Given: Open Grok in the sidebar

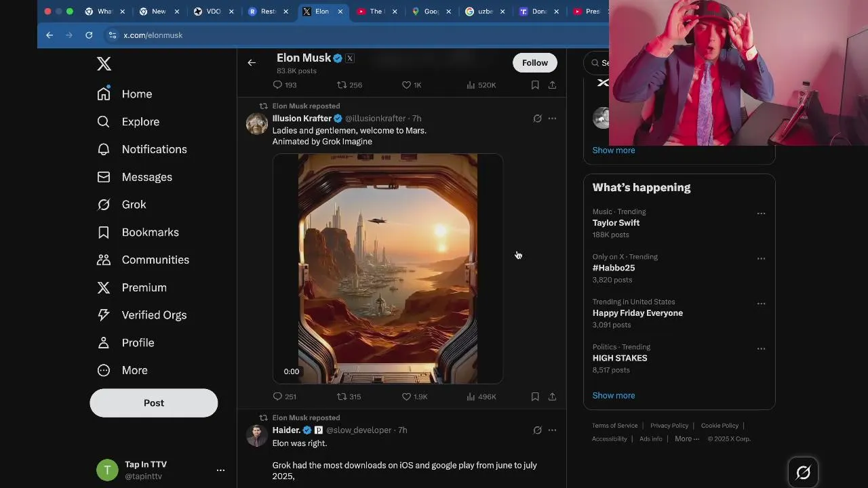Looking at the screenshot, I should (x=121, y=205).
